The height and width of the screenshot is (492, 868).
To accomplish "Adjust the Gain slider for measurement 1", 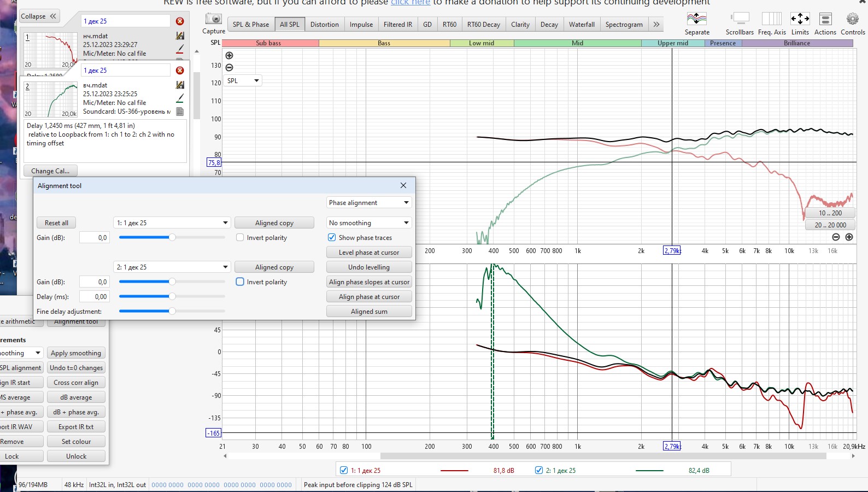I will [172, 237].
